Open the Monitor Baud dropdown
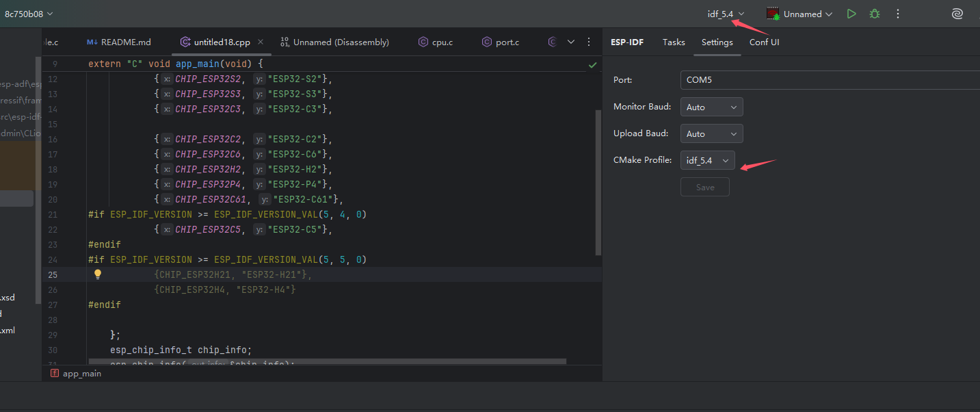This screenshot has height=412, width=980. pyautogui.click(x=711, y=107)
